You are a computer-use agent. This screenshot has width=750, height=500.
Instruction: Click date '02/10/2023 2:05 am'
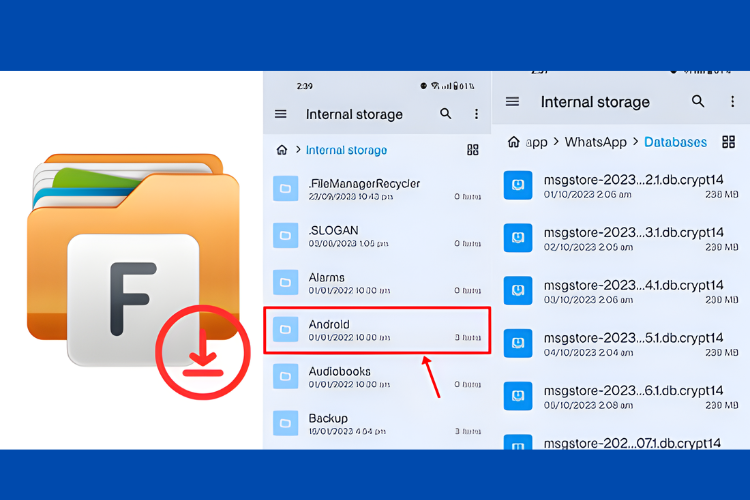(x=588, y=247)
